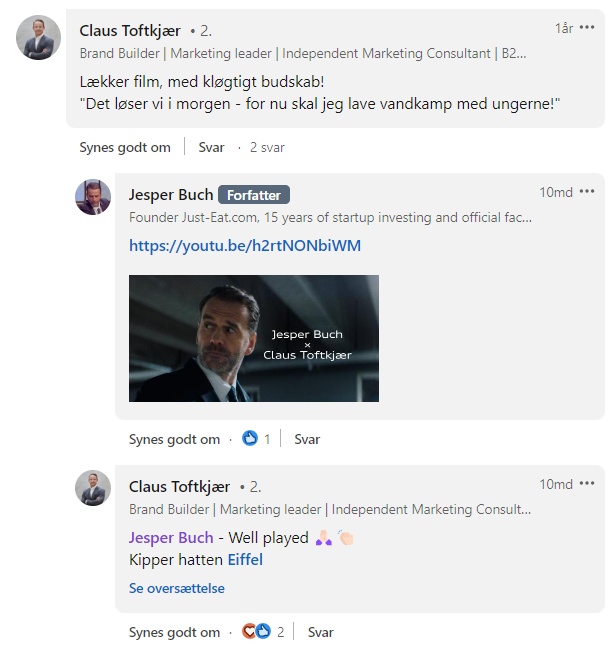Open Jesper Buch's profile avatar
The image size is (610, 658).
point(93,197)
